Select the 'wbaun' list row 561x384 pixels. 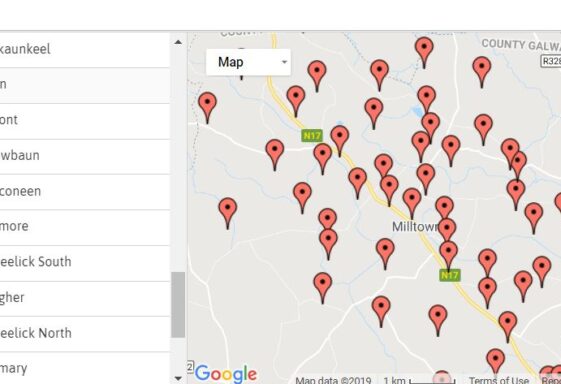coord(84,157)
